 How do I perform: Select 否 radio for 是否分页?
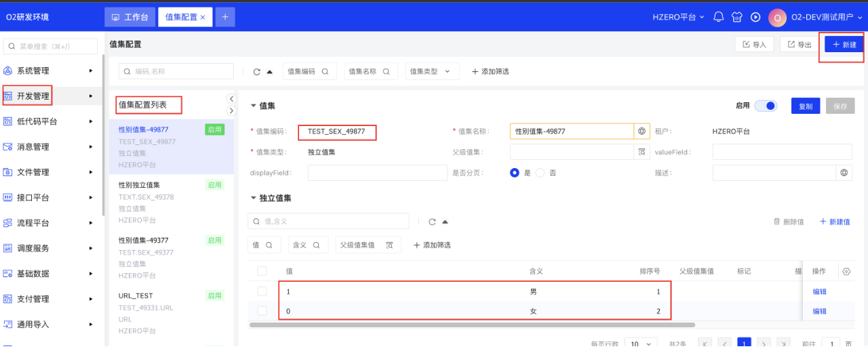coord(540,173)
